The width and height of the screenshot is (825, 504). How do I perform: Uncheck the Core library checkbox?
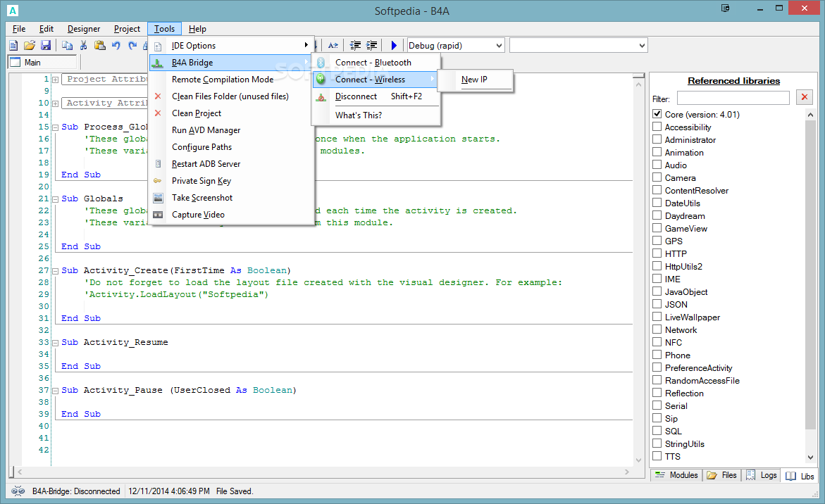(657, 113)
